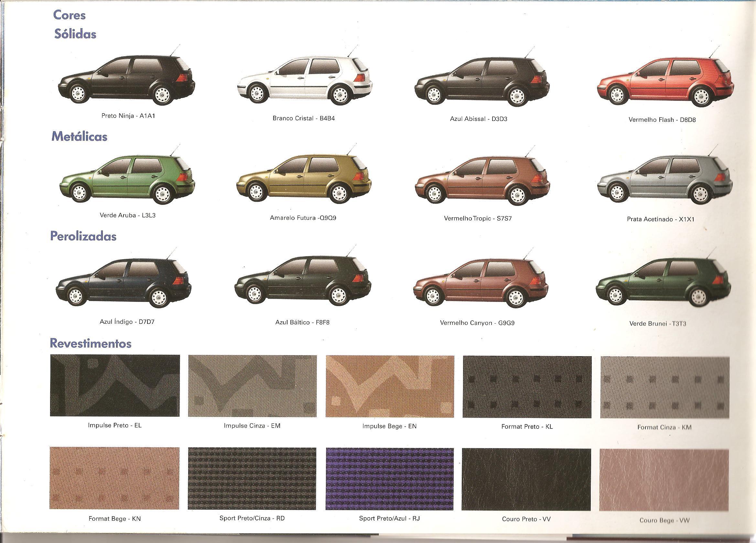
Task: Click the Format Cinza gray swatch
Action: pyautogui.click(x=665, y=387)
